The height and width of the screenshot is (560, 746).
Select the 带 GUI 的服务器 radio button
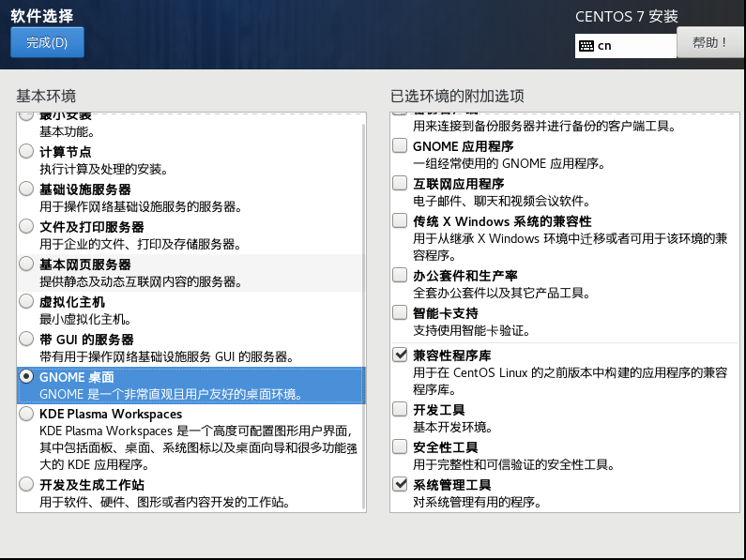point(26,340)
